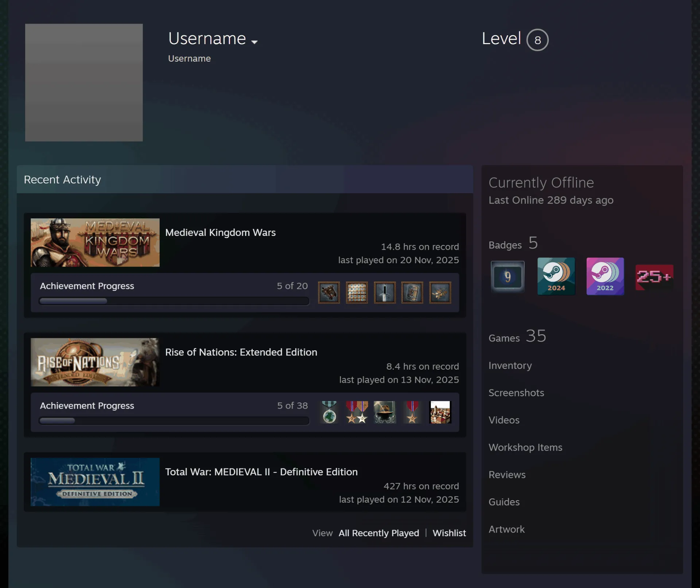Open the Medieval Kingdom Wars title link
This screenshot has width=700, height=588.
(x=220, y=233)
